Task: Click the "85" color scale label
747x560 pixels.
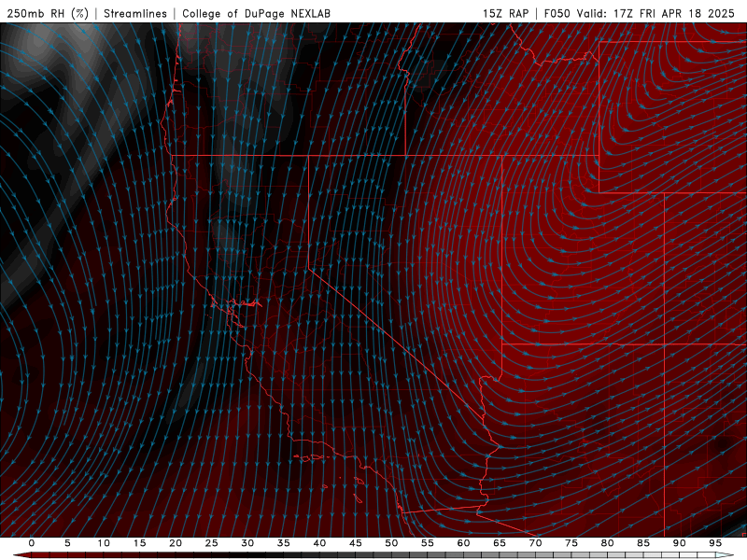Action: [x=643, y=543]
